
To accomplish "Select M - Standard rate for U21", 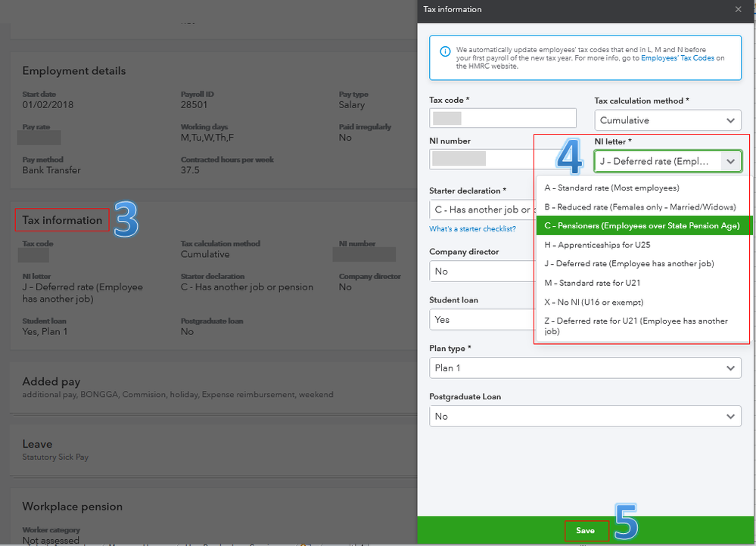I will click(642, 283).
